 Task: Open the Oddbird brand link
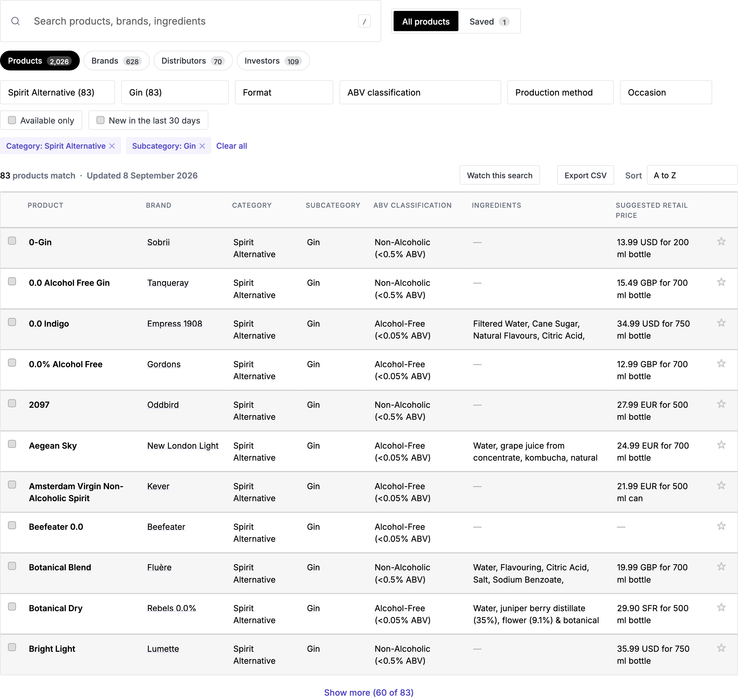[163, 405]
